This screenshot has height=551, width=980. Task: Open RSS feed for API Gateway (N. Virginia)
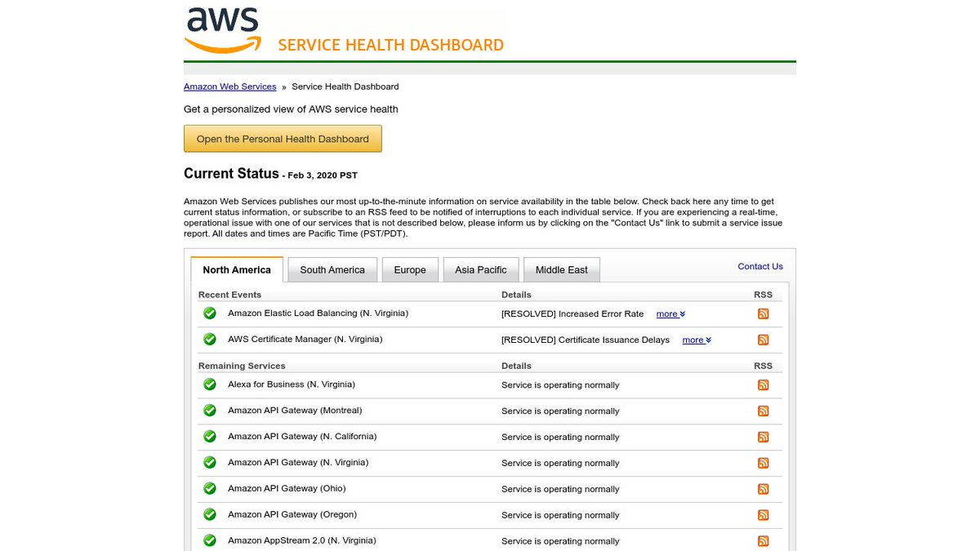[763, 464]
